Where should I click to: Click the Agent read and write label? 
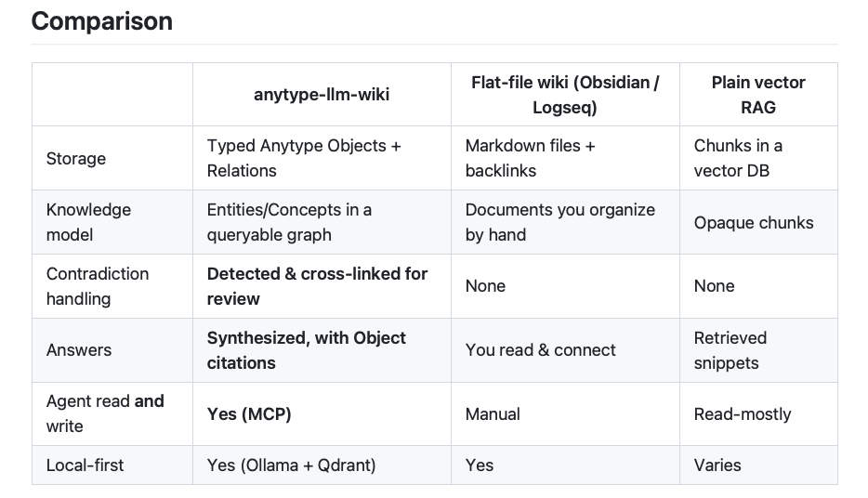click(x=105, y=413)
